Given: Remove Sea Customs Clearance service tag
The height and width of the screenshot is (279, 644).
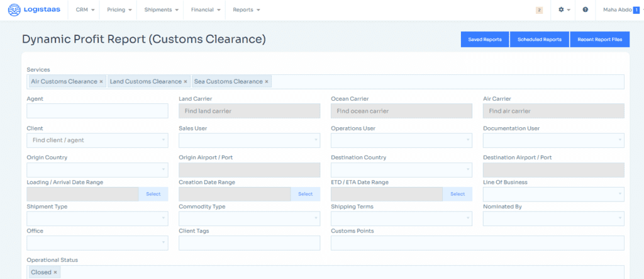Looking at the screenshot, I should pos(267,82).
